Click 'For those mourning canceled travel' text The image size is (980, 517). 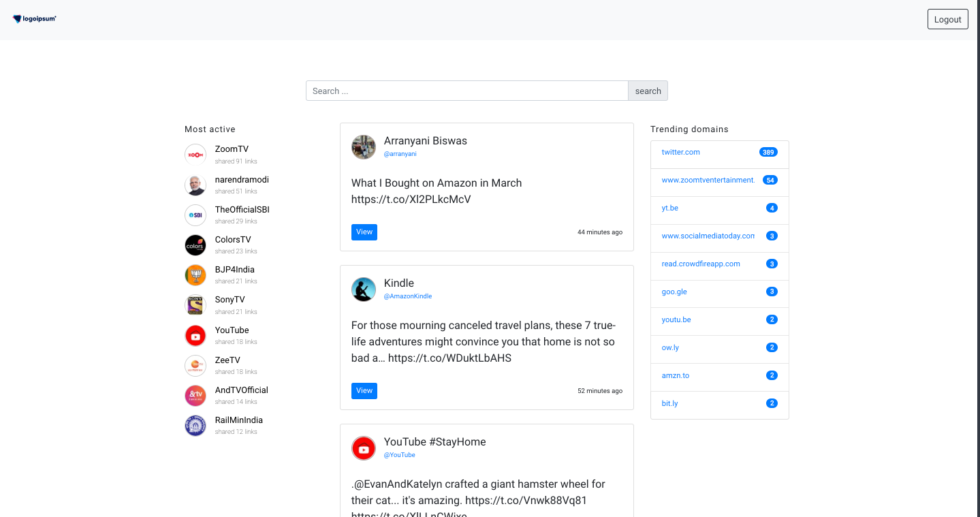pyautogui.click(x=484, y=341)
